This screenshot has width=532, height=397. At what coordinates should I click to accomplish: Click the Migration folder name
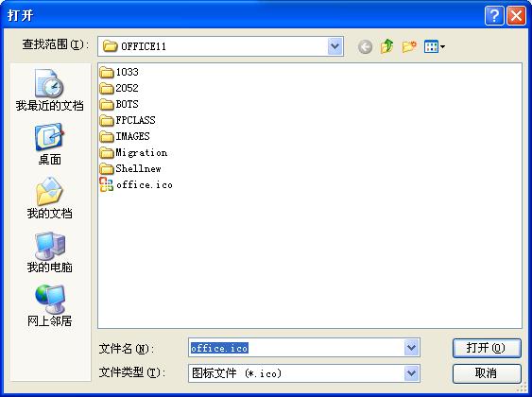[x=142, y=153]
